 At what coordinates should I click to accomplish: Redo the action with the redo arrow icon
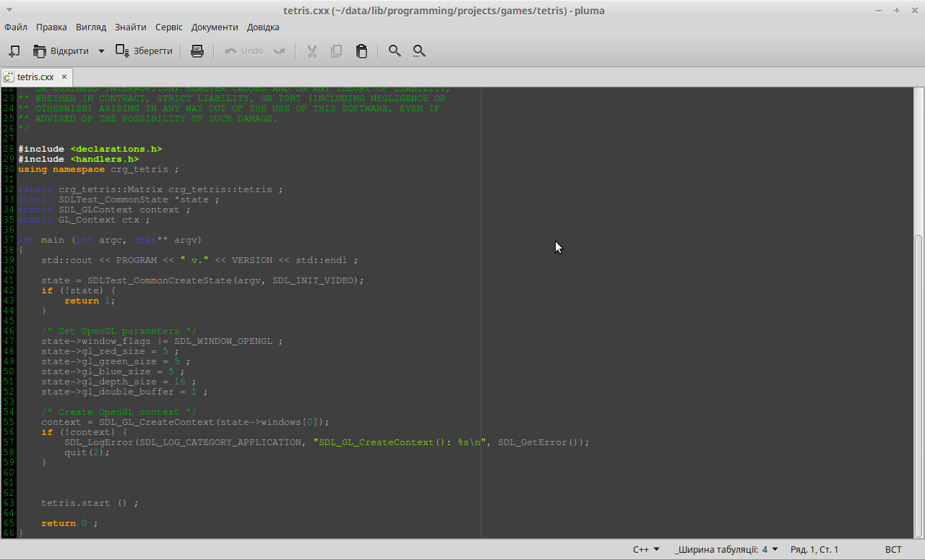pyautogui.click(x=279, y=51)
